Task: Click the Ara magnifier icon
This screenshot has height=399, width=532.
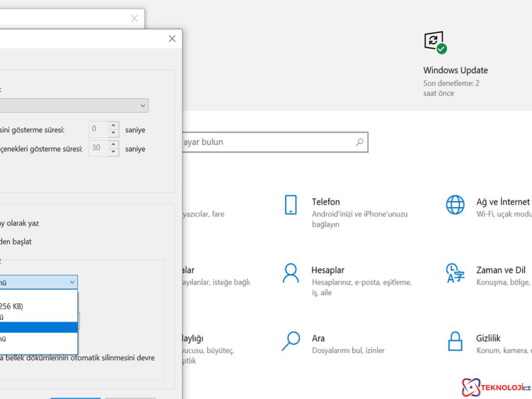Action: (291, 341)
